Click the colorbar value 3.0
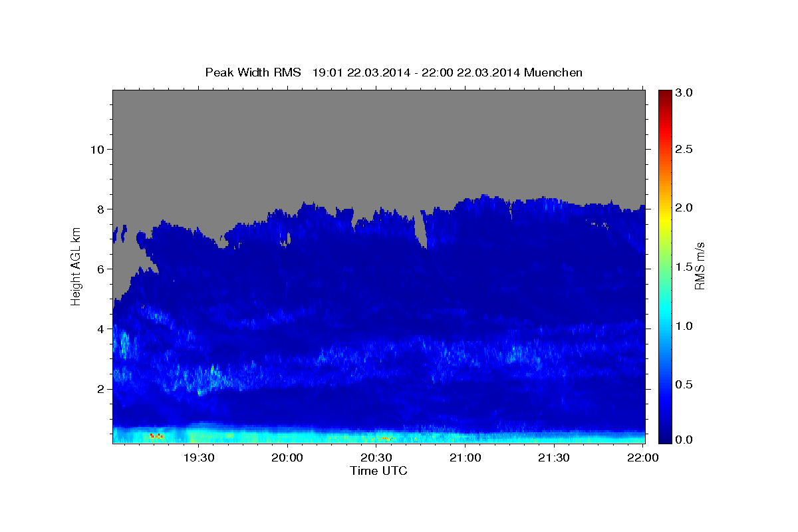 coord(685,93)
